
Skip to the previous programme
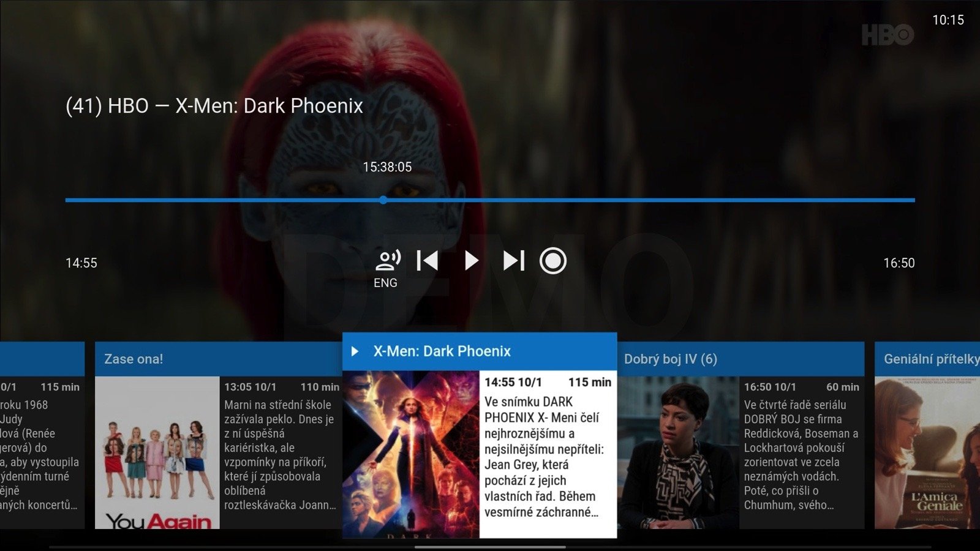click(x=428, y=261)
